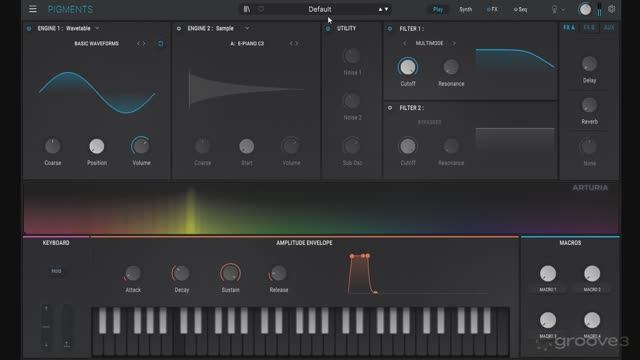Adjust Engine 2 Coarse knob
The height and width of the screenshot is (360, 640).
tap(202, 146)
